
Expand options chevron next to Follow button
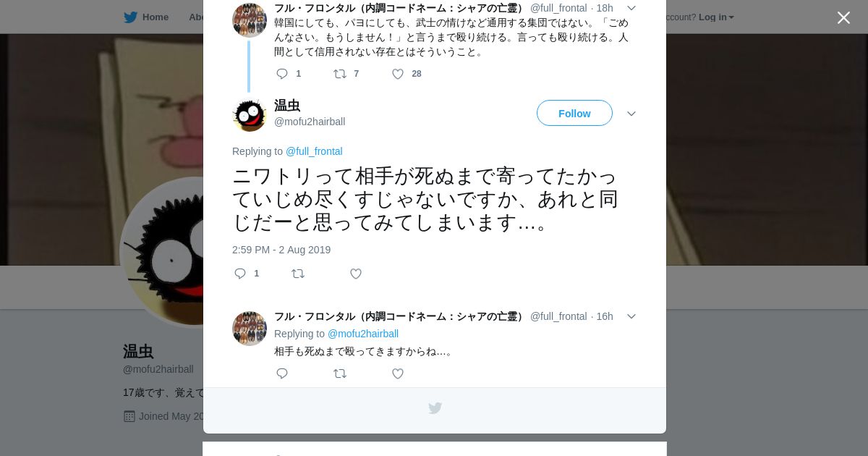point(631,114)
